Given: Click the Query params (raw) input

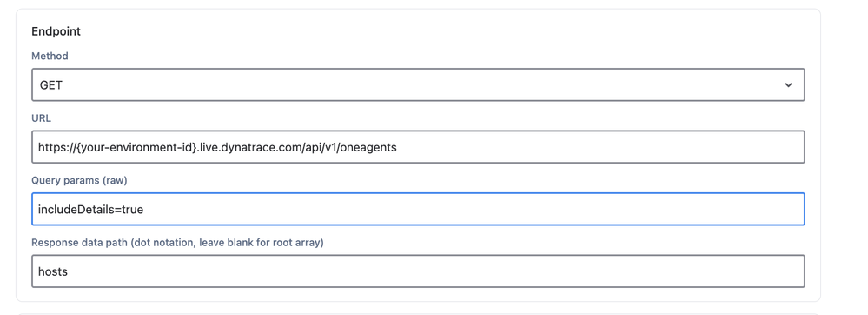Looking at the screenshot, I should pos(418,209).
